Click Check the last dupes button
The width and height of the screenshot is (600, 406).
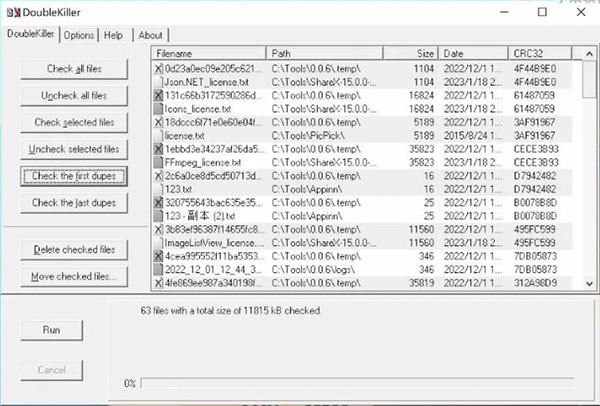click(74, 203)
